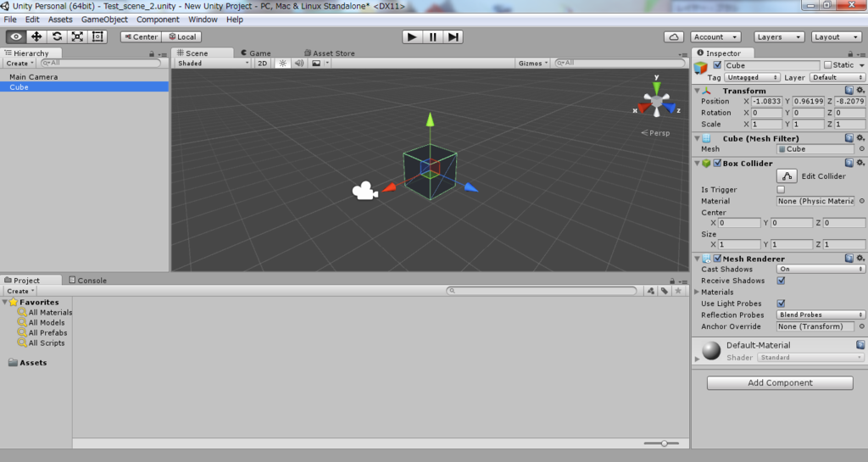
Task: Switch to the Game tab
Action: (256, 53)
